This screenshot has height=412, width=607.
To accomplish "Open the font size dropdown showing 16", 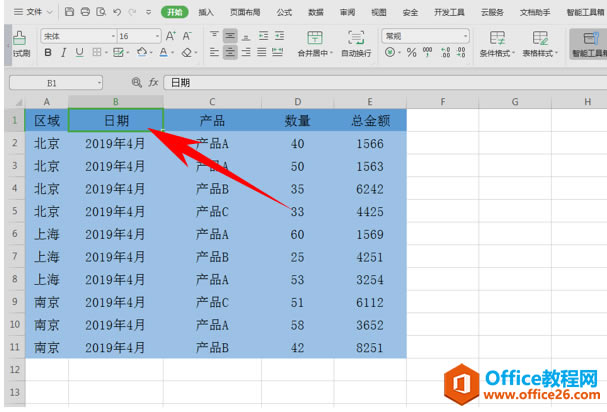I will [x=157, y=36].
